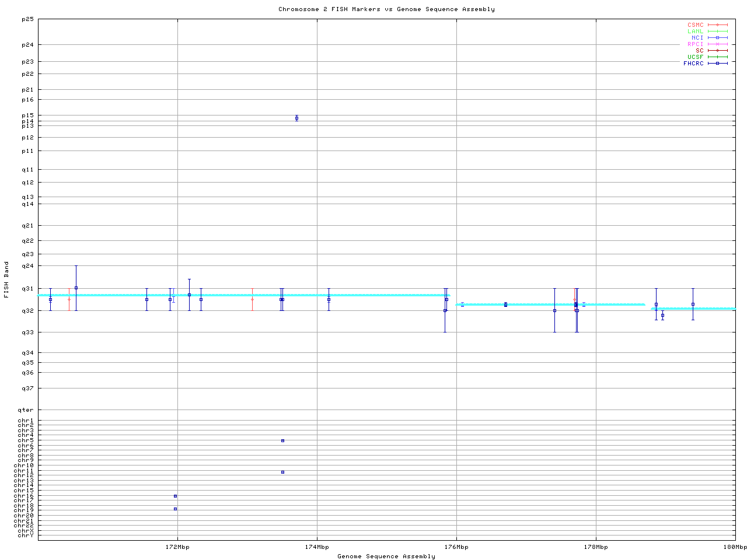Click the blue marker on the chr19 row

click(x=175, y=509)
